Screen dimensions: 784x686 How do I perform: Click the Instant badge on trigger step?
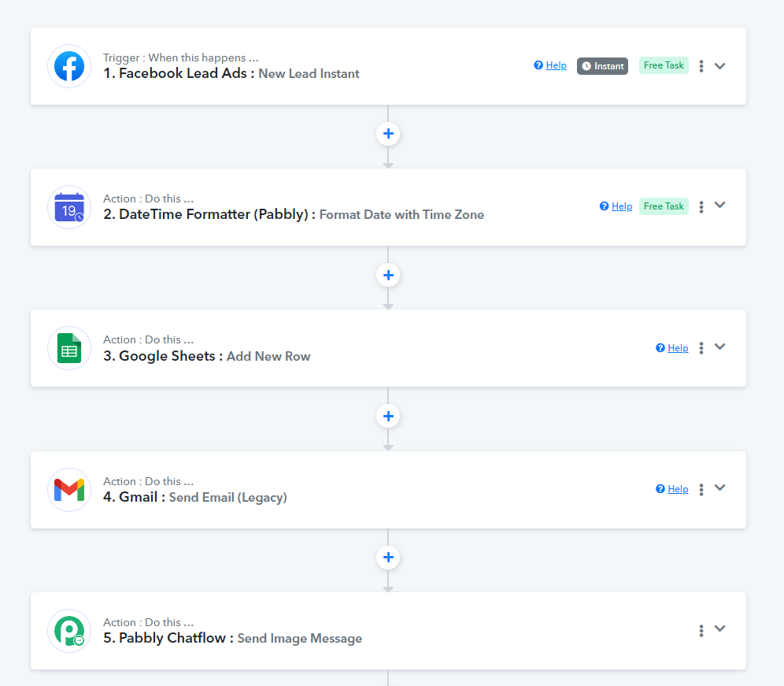tap(602, 66)
